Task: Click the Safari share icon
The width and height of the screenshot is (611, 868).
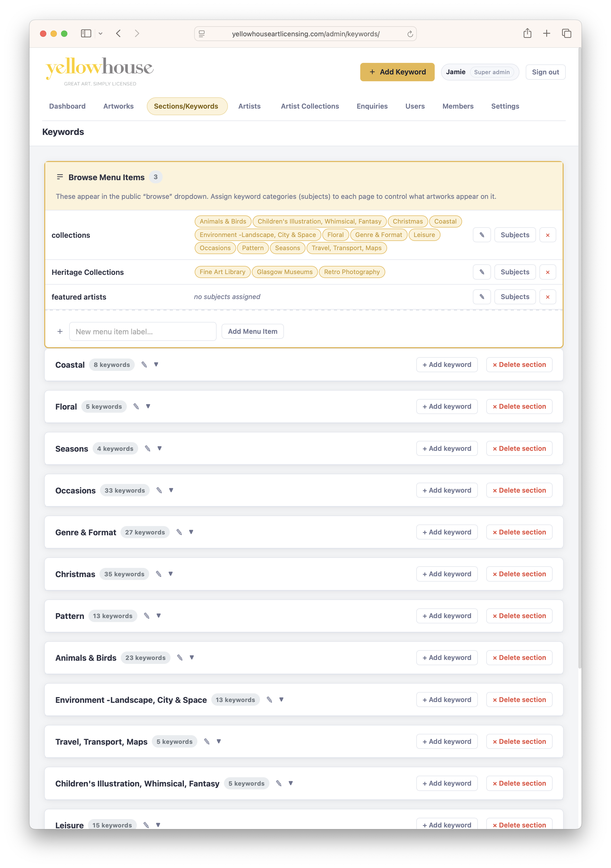Action: (x=527, y=34)
